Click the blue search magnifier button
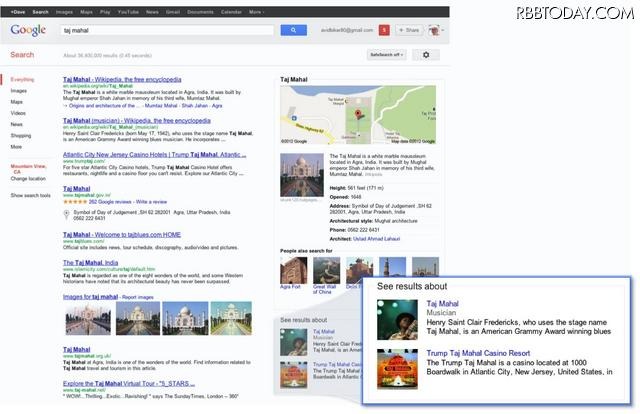This screenshot has width=640, height=414. pos(292,31)
